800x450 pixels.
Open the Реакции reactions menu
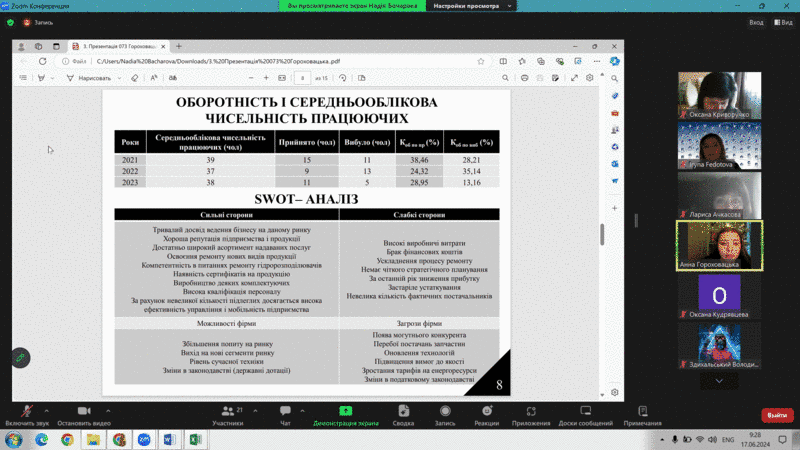(487, 413)
